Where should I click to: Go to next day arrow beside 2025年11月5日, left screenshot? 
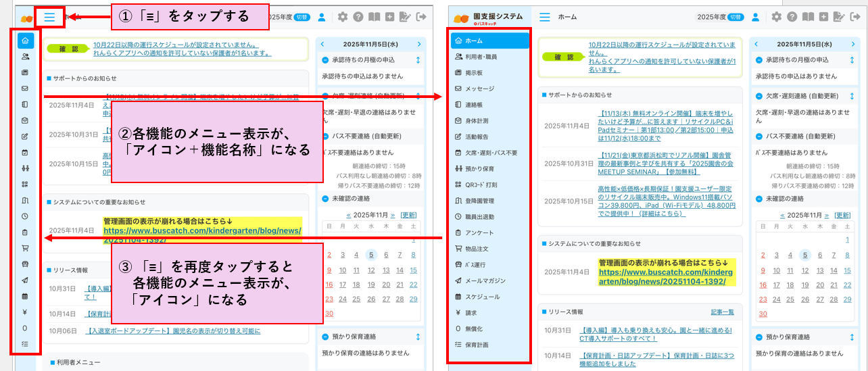[x=419, y=44]
